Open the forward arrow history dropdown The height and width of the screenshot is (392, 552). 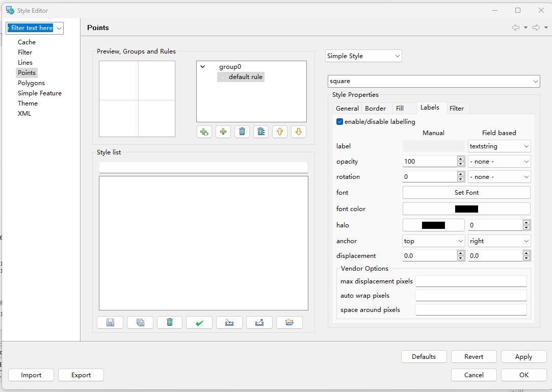(x=546, y=28)
